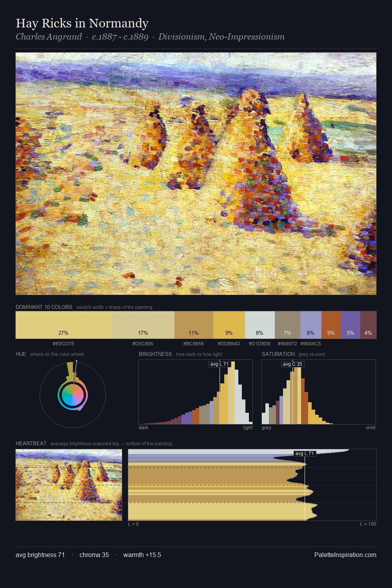Click the main Hay Ricks painting image
Image resolution: width=392 pixels, height=588 pixels.
(x=196, y=174)
